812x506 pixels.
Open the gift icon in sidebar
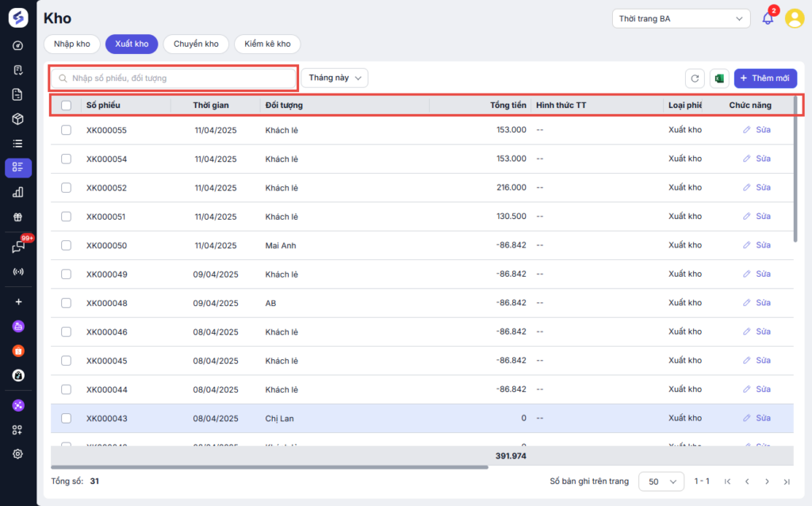(17, 217)
